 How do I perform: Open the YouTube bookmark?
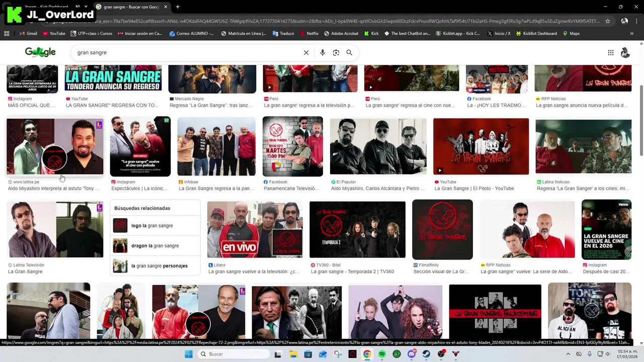pyautogui.click(x=54, y=34)
